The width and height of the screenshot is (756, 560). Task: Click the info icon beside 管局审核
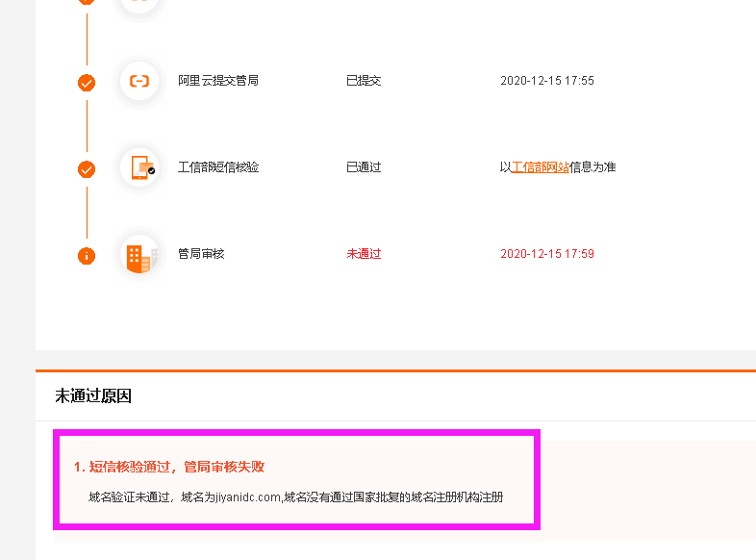tap(87, 256)
